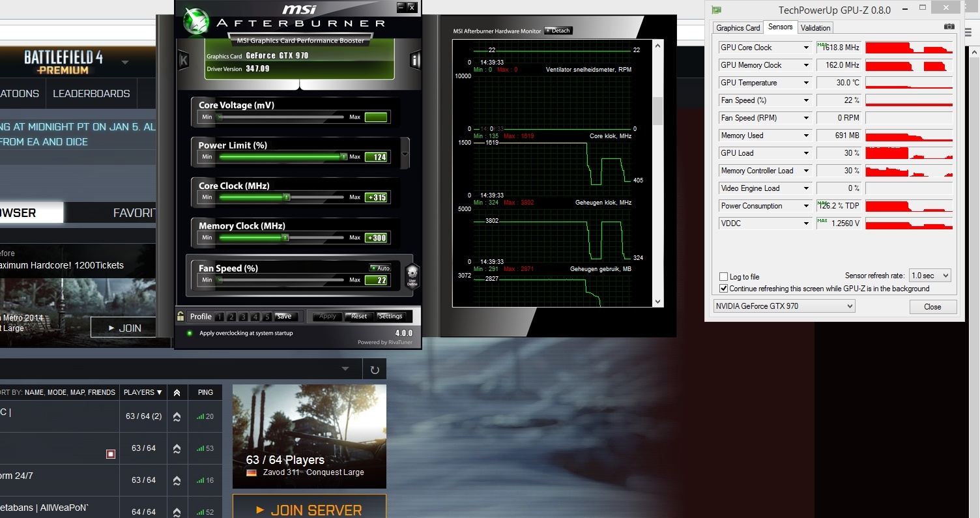Click the signal bars icon for ping 16

coord(200,480)
